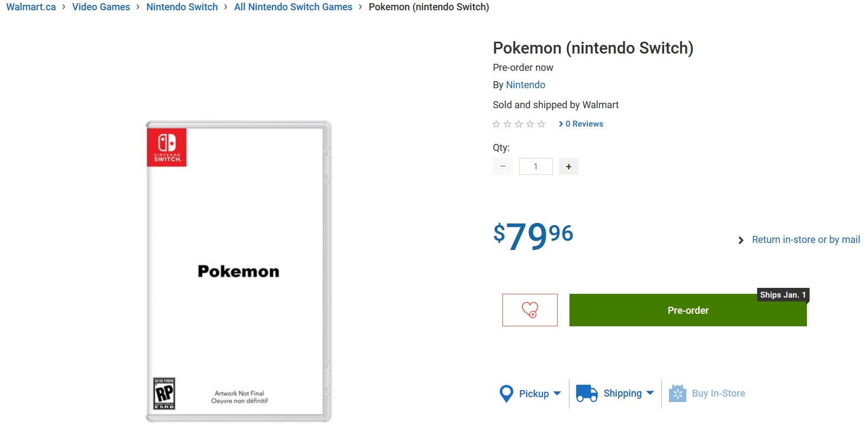Select the Pickup location pin icon
Screen dimensions: 868x441
point(506,393)
